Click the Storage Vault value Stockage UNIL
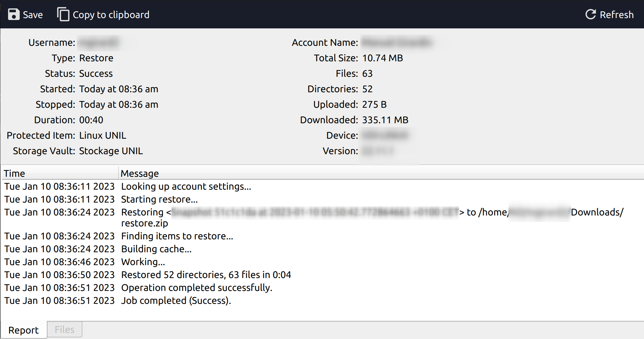This screenshot has width=644, height=339. point(111,151)
